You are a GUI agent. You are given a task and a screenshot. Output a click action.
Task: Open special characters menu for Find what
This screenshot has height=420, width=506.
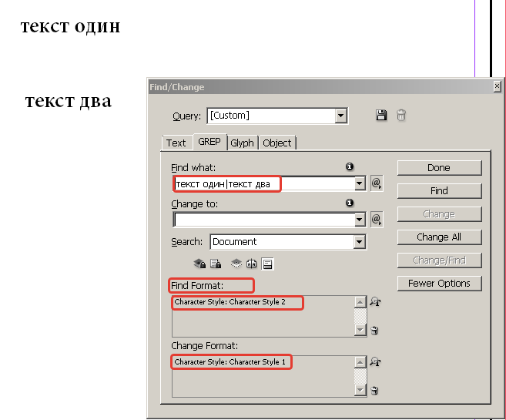(377, 183)
